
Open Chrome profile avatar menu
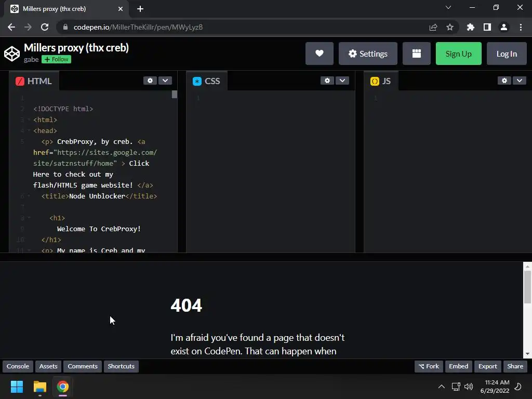pyautogui.click(x=504, y=27)
